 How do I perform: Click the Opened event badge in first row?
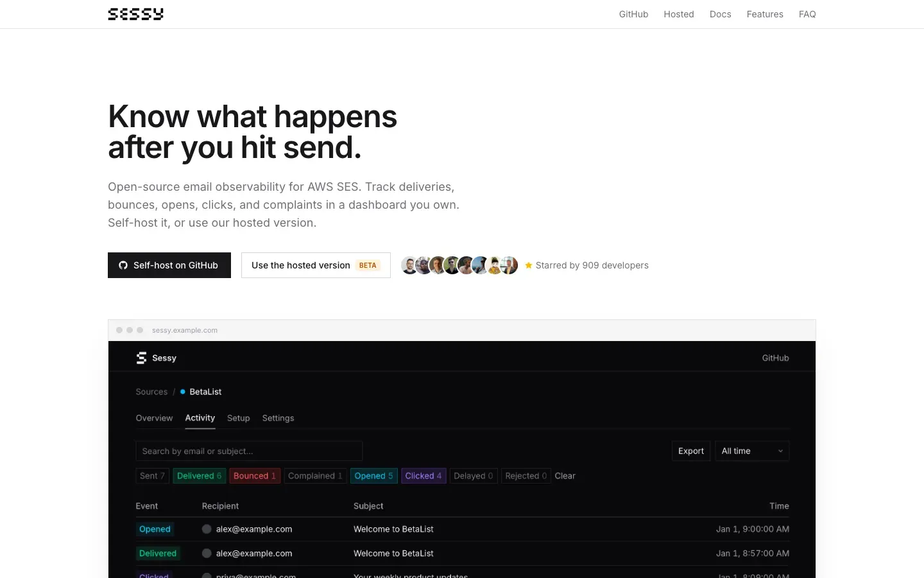[x=155, y=529]
